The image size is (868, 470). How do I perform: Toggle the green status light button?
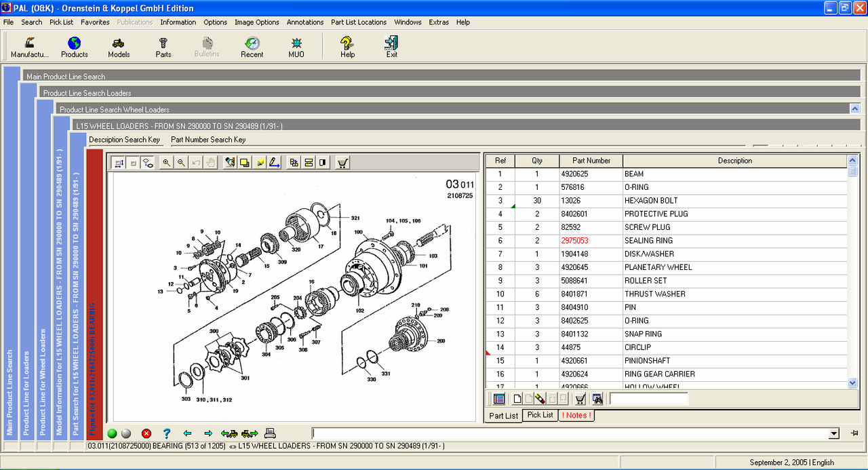pos(112,433)
